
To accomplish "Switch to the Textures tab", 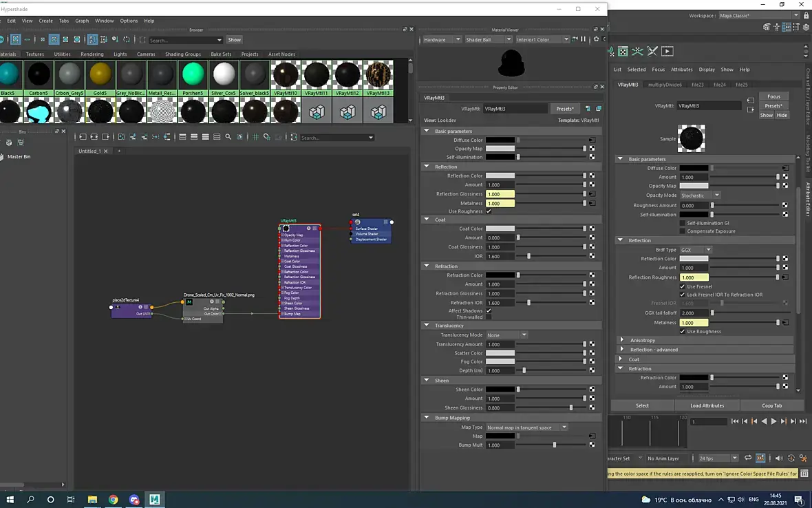I will pos(34,54).
